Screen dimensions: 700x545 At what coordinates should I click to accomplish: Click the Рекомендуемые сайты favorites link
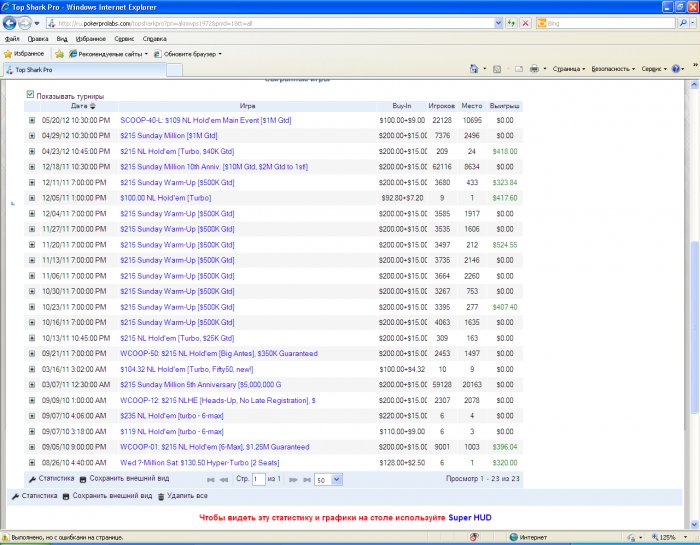tap(108, 54)
